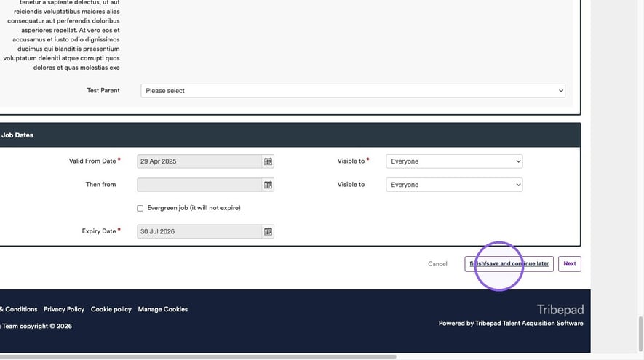Click the copyright 2026 text
Viewport: 644px width, 360px height.
point(36,327)
